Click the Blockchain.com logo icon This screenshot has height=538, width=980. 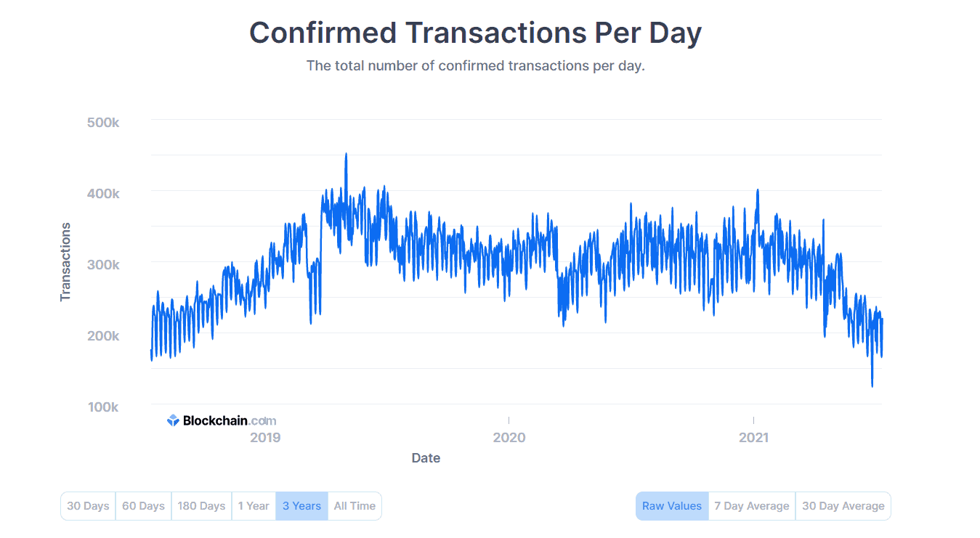173,420
